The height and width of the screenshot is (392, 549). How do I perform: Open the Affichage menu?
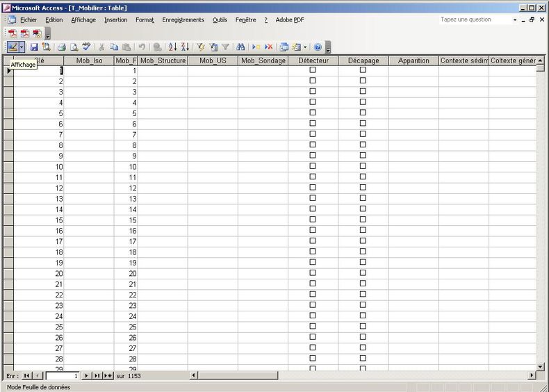click(83, 20)
